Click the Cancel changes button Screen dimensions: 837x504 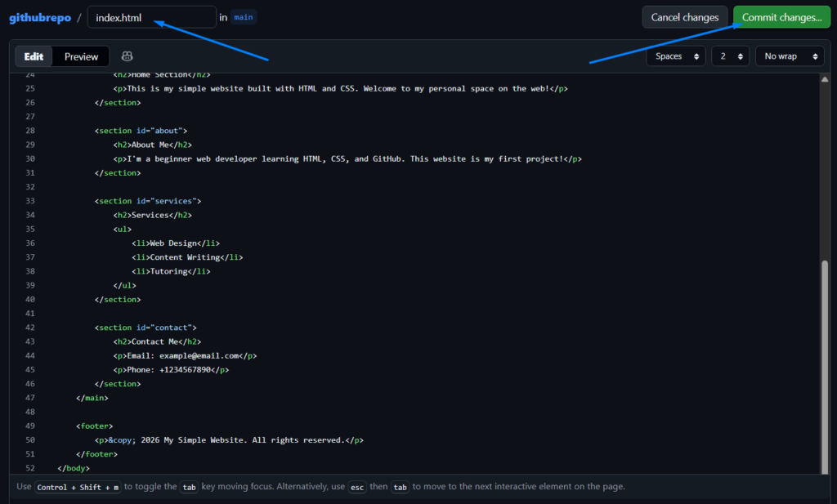coord(684,17)
